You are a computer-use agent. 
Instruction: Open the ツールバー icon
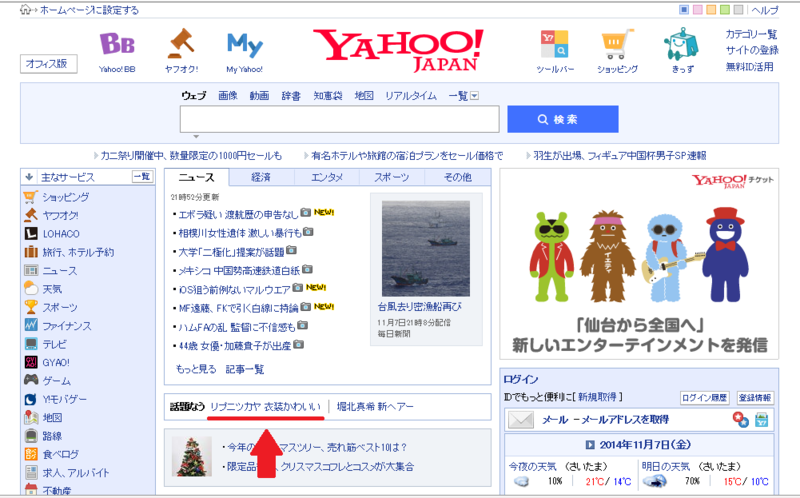coord(555,43)
